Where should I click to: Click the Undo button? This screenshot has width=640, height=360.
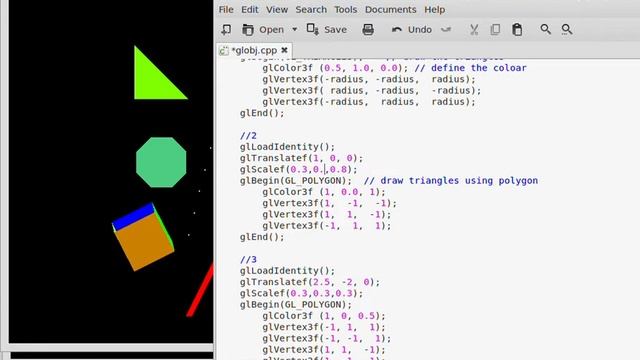411,29
